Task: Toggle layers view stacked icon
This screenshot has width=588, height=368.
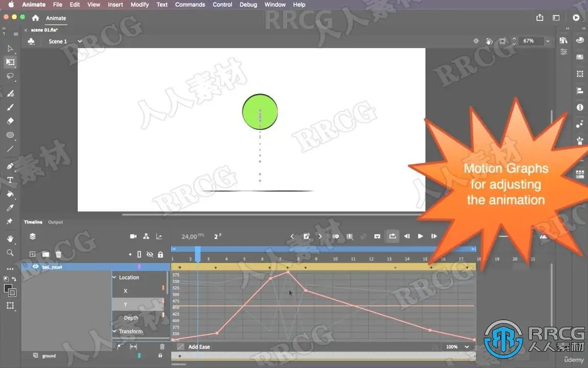Action: tap(33, 236)
